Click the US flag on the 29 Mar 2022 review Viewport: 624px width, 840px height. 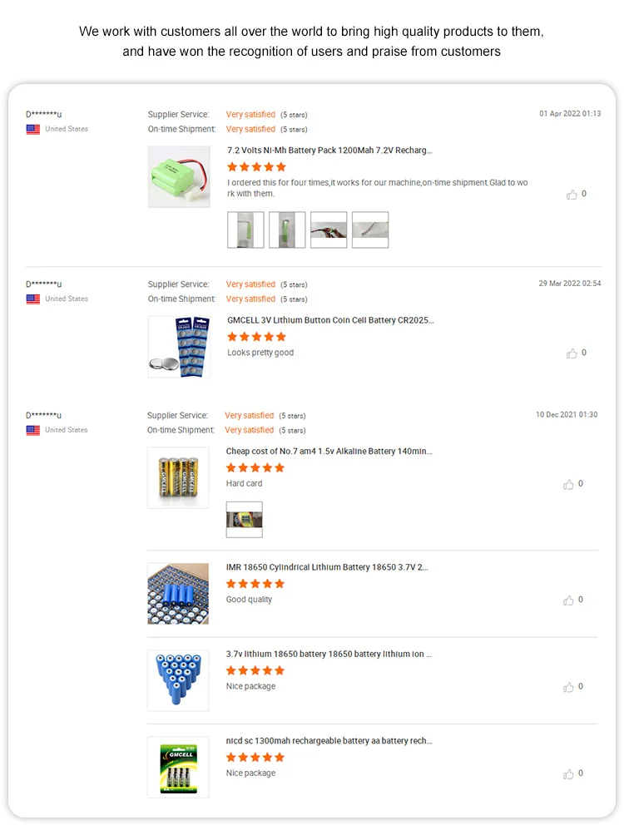point(33,299)
